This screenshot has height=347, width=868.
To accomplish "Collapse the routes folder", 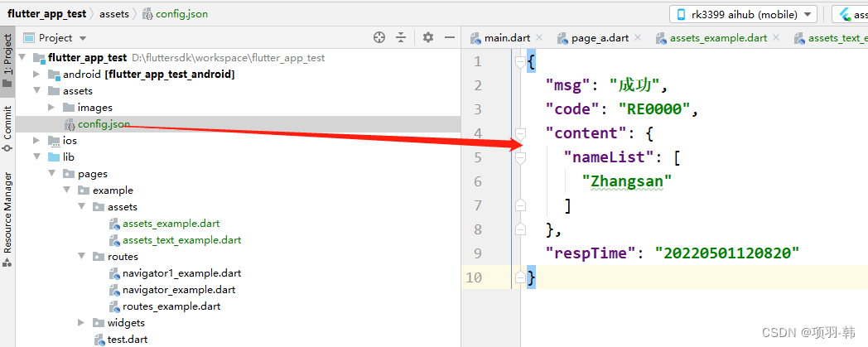I will (81, 257).
